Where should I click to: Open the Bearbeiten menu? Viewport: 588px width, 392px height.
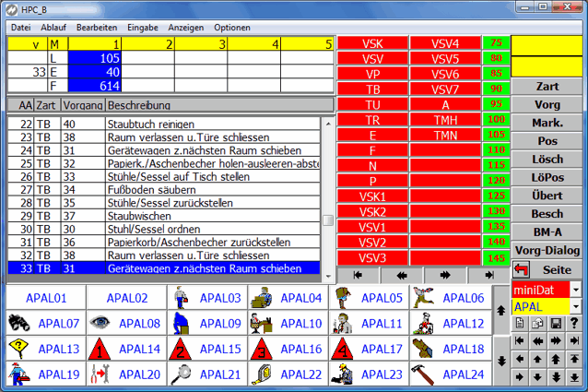click(x=95, y=28)
